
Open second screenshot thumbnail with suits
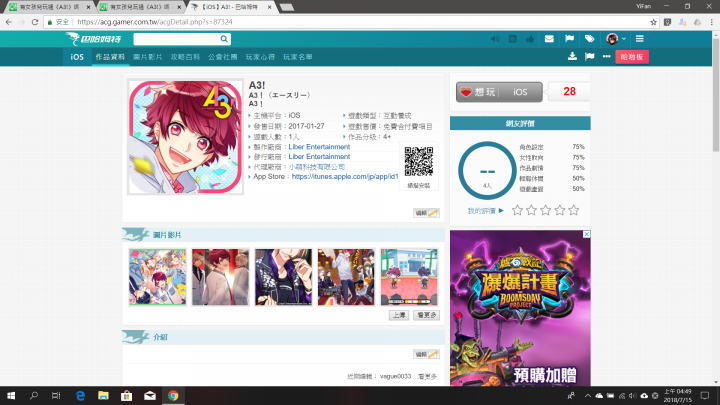click(220, 277)
